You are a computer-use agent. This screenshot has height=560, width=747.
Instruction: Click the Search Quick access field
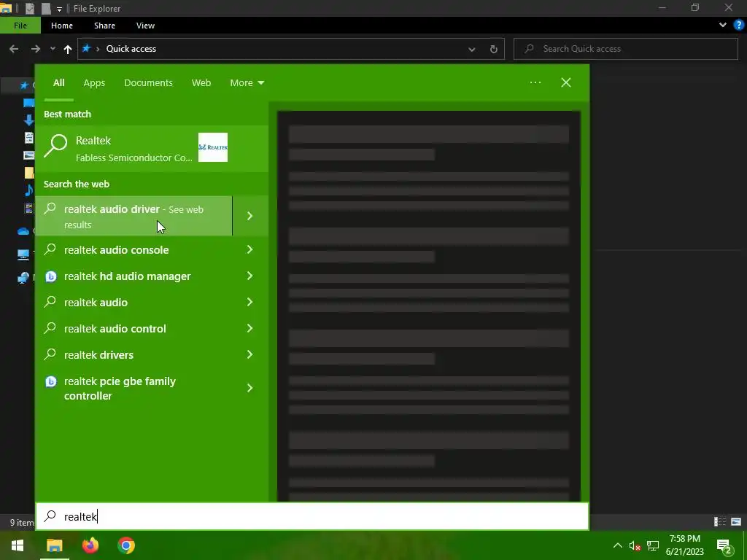click(x=625, y=49)
